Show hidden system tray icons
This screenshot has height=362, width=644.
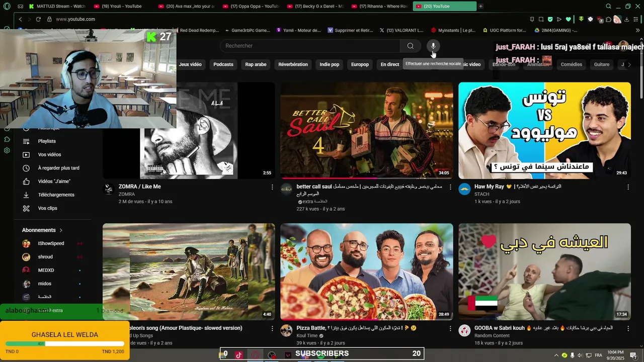[x=556, y=355]
